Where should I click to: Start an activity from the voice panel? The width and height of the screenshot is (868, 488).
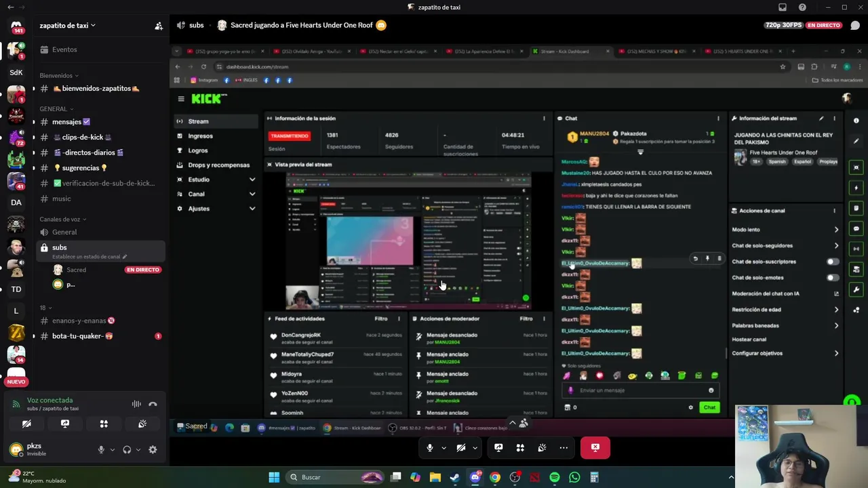pos(104,424)
